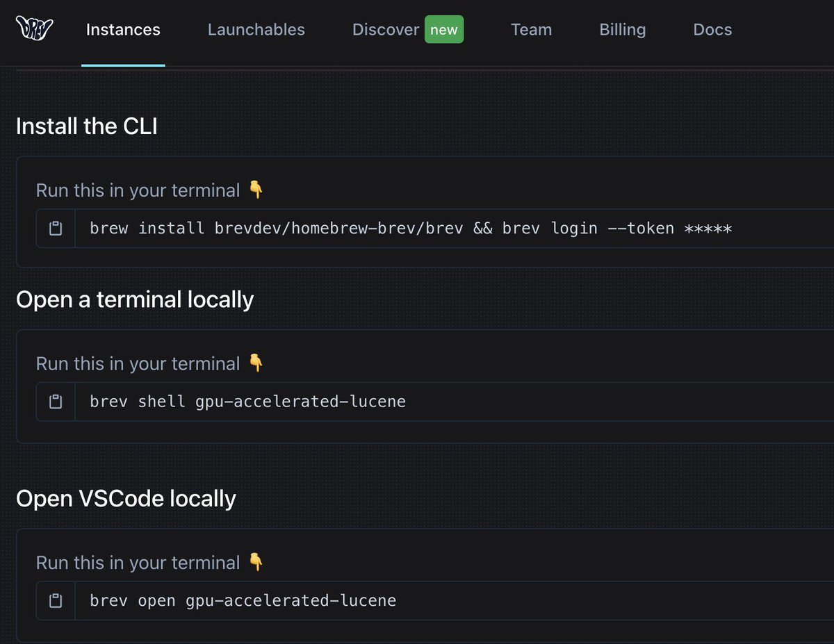Open the Team tab
The width and height of the screenshot is (834, 644).
[x=531, y=30]
